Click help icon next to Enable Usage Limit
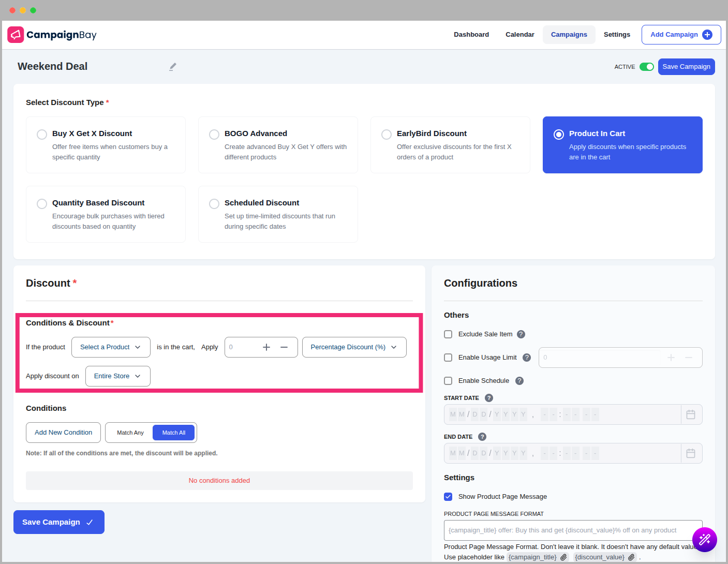 pyautogui.click(x=527, y=358)
